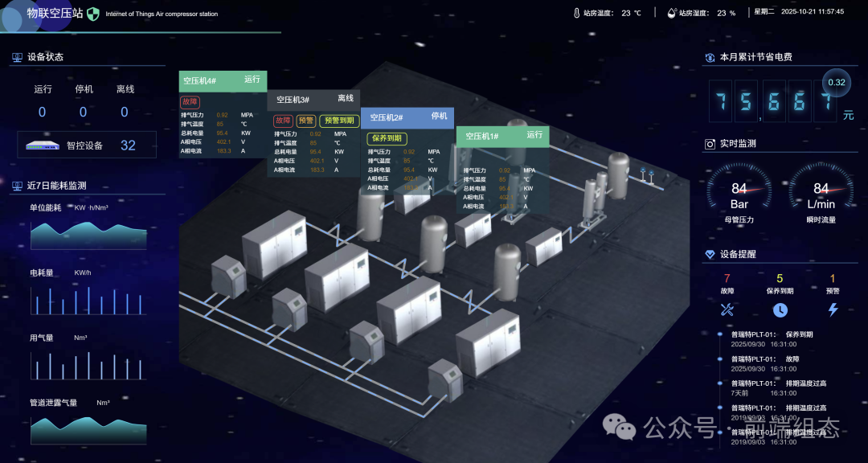Click the 停机 count value
Screen dimensions: 868x463
pos(83,113)
